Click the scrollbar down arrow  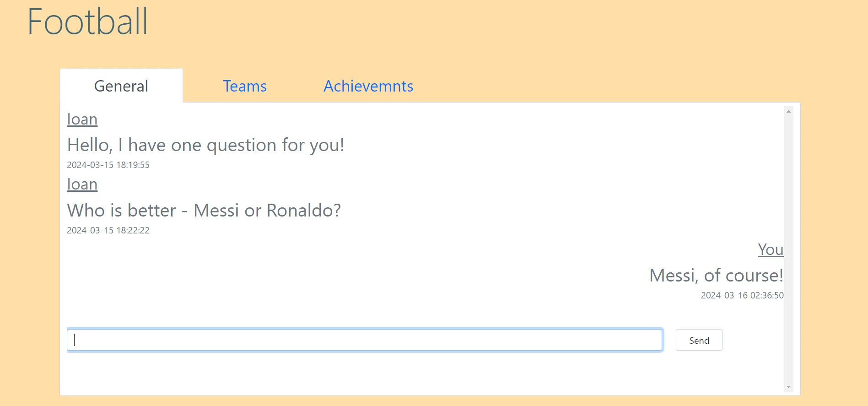(788, 387)
